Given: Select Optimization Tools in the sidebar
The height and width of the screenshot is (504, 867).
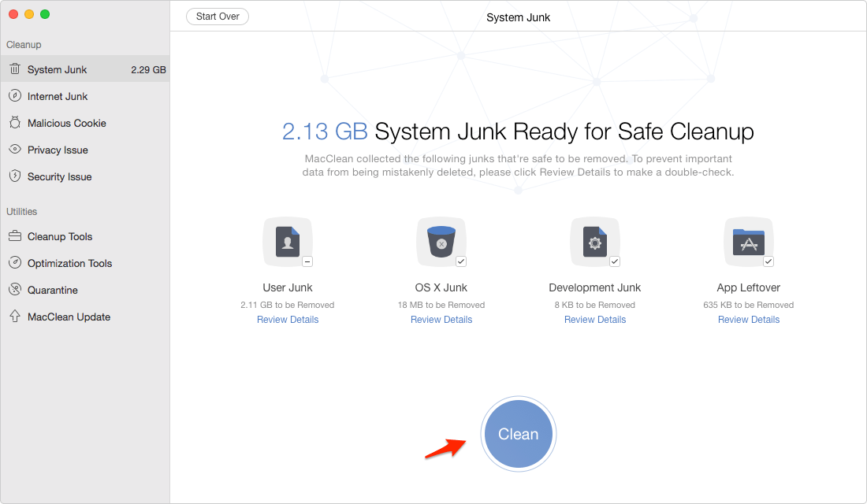Looking at the screenshot, I should [69, 262].
